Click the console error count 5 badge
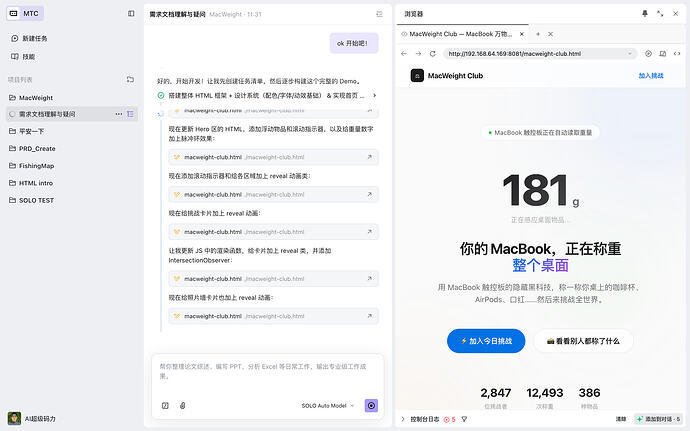 pyautogui.click(x=449, y=420)
